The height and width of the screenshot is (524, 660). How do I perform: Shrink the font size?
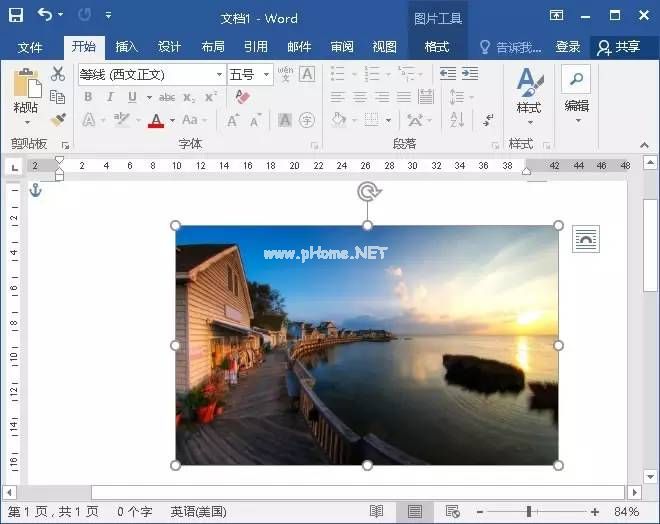pyautogui.click(x=255, y=120)
